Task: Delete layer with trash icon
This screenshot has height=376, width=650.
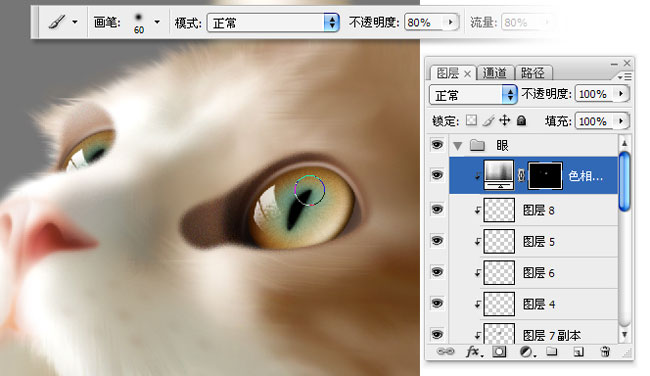Action: [x=605, y=352]
